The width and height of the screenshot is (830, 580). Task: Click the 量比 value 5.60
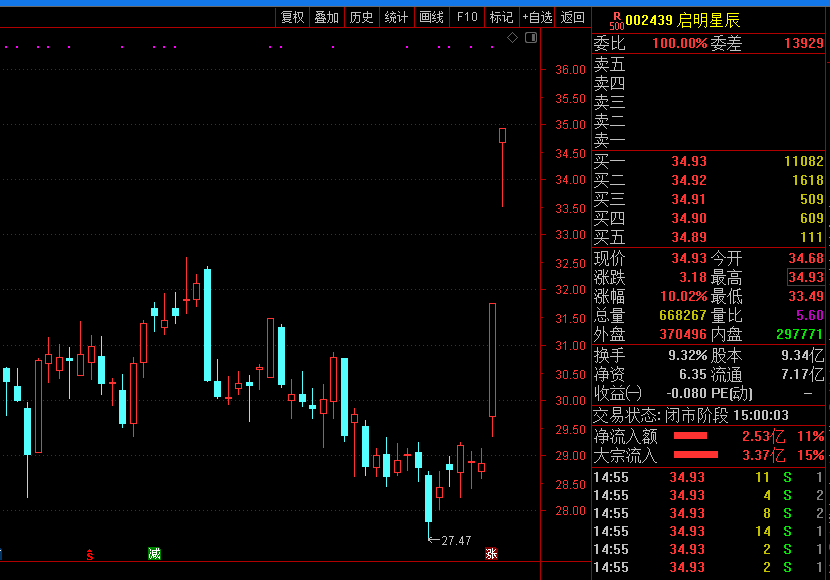[x=810, y=315]
